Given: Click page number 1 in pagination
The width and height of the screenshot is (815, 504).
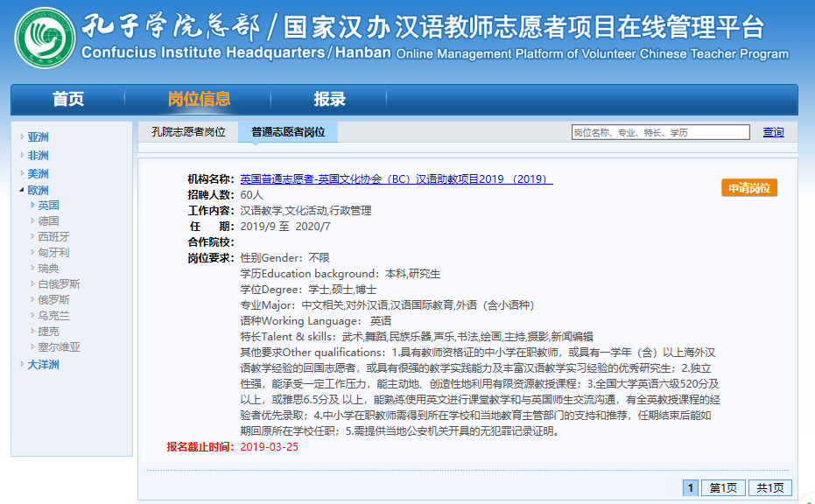Looking at the screenshot, I should (x=690, y=488).
